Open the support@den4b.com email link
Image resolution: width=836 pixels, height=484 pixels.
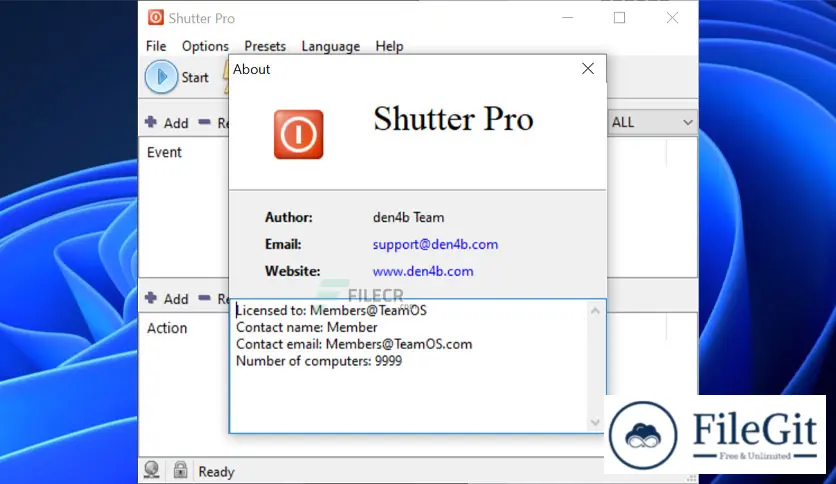(435, 244)
